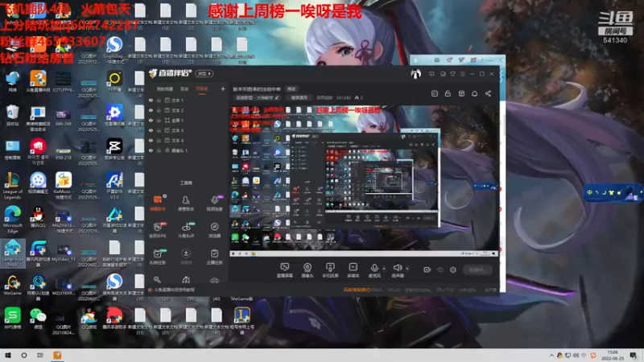644x362 pixels.
Task: Open settings gear in 直播伴侣 bottom bar
Action: point(453,269)
